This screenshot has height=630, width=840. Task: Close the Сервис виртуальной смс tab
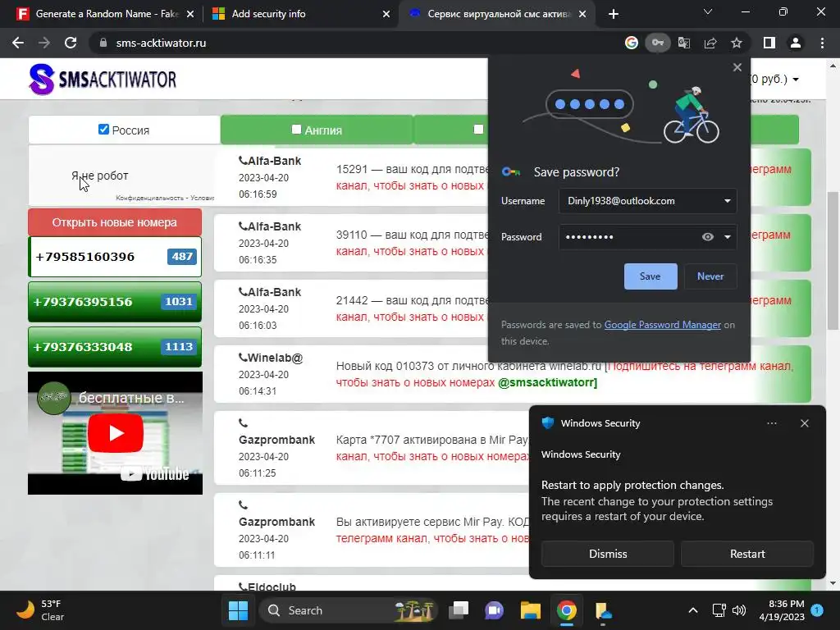click(583, 14)
